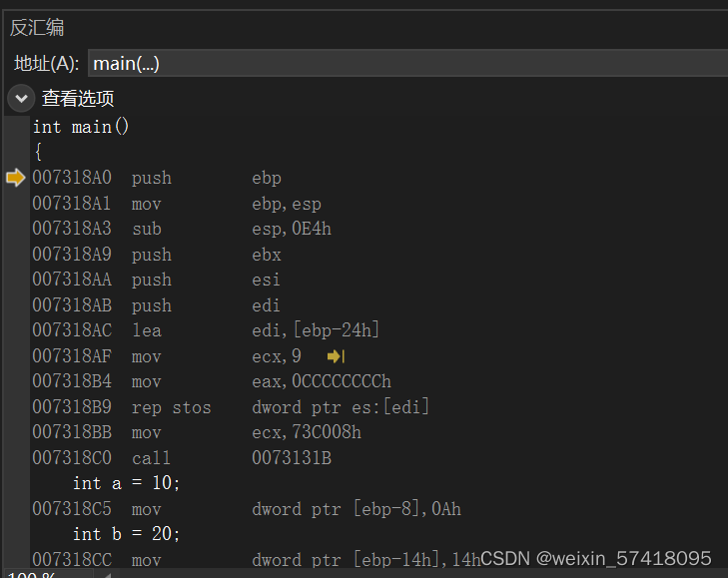Screen dimensions: 728x578
Task: Select instruction 007318AB push edi
Action: (x=156, y=305)
